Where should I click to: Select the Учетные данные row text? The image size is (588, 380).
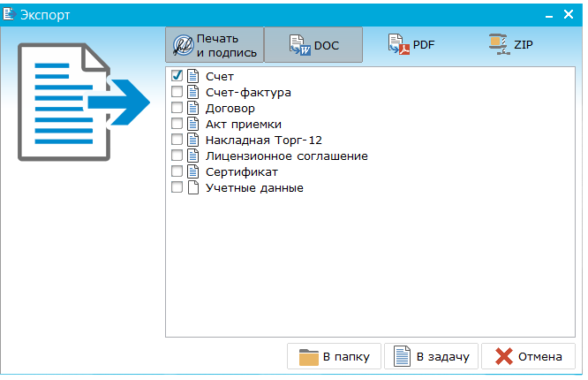coord(254,188)
